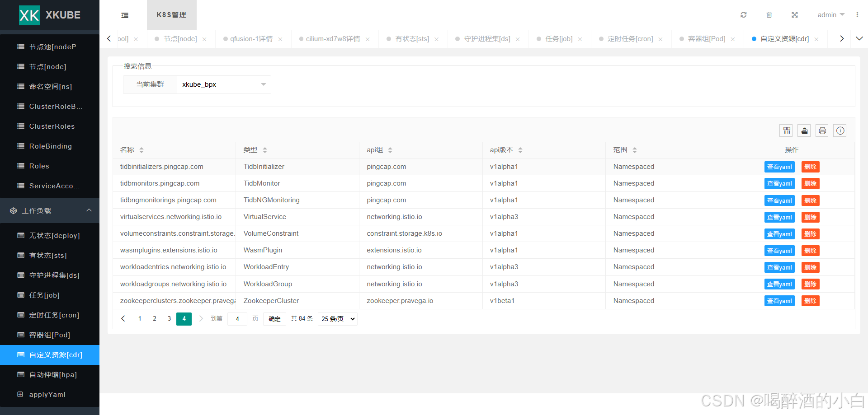This screenshot has width=868, height=415.
Task: Open the 当前集群 cluster dropdown
Action: (223, 84)
